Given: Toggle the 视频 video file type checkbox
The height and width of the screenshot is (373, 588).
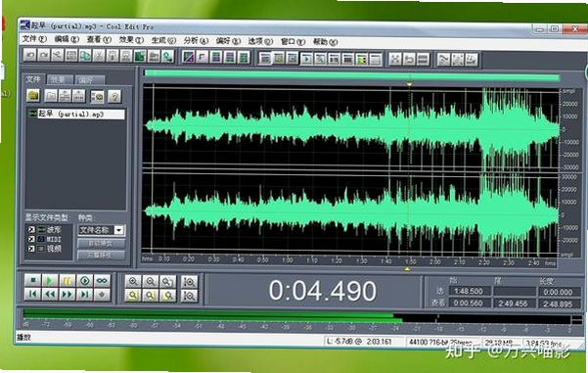Looking at the screenshot, I should (x=31, y=249).
